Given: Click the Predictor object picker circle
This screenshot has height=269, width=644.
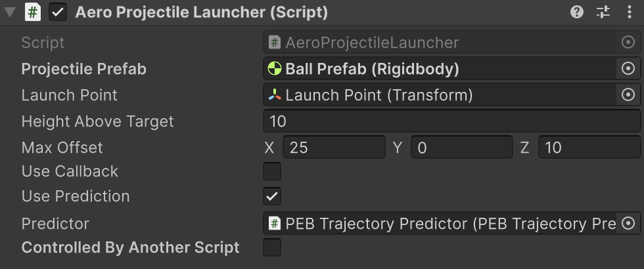Looking at the screenshot, I should click(x=628, y=224).
